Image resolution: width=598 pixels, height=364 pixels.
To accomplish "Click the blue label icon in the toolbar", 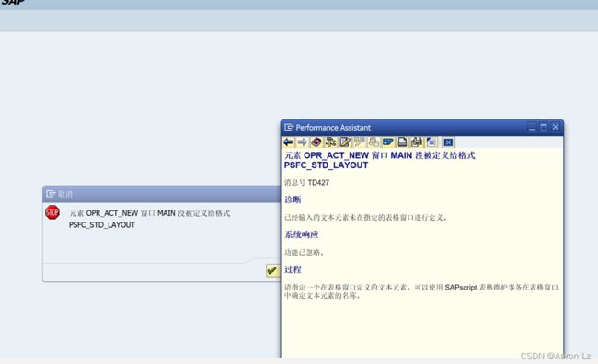I will [x=388, y=142].
